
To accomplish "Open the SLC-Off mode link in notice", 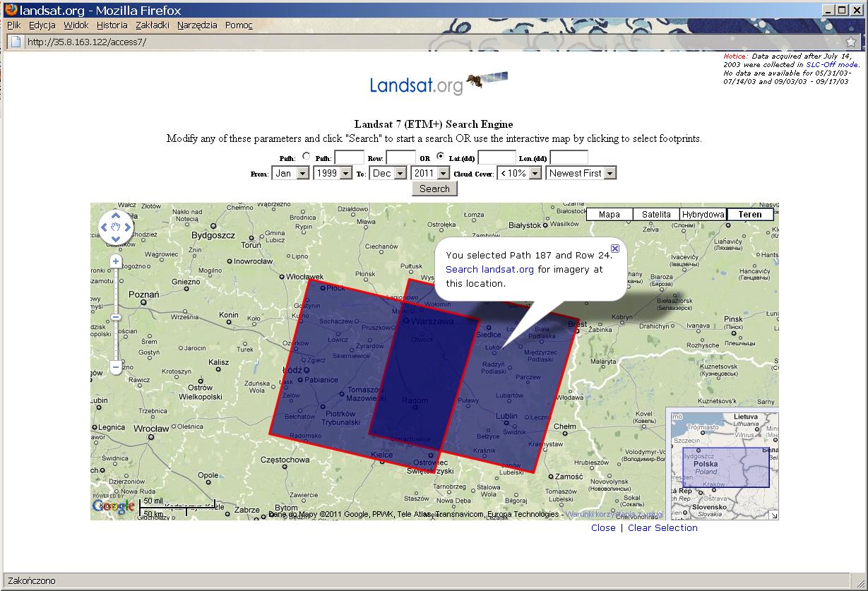I will point(832,64).
